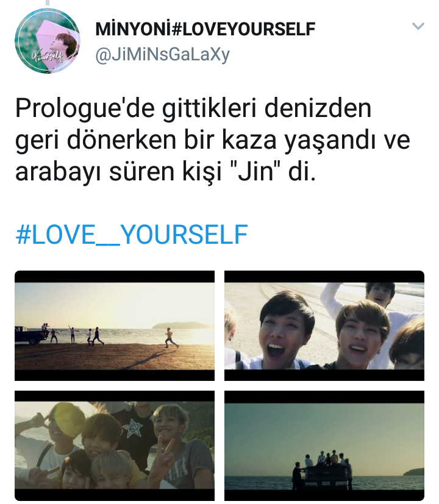Viewport: 439px width, 504px height.
Task: Open MİNYONİ's round profile avatar
Action: [48, 41]
